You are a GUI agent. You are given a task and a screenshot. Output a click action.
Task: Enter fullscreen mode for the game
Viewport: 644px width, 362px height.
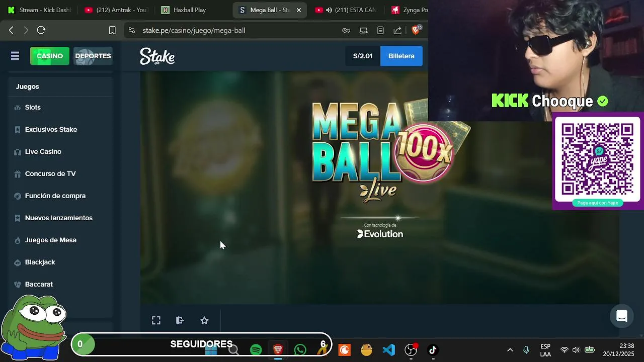click(x=156, y=320)
